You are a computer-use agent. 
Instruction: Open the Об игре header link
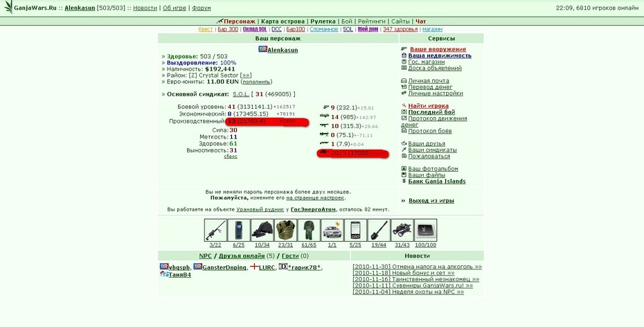(x=175, y=8)
